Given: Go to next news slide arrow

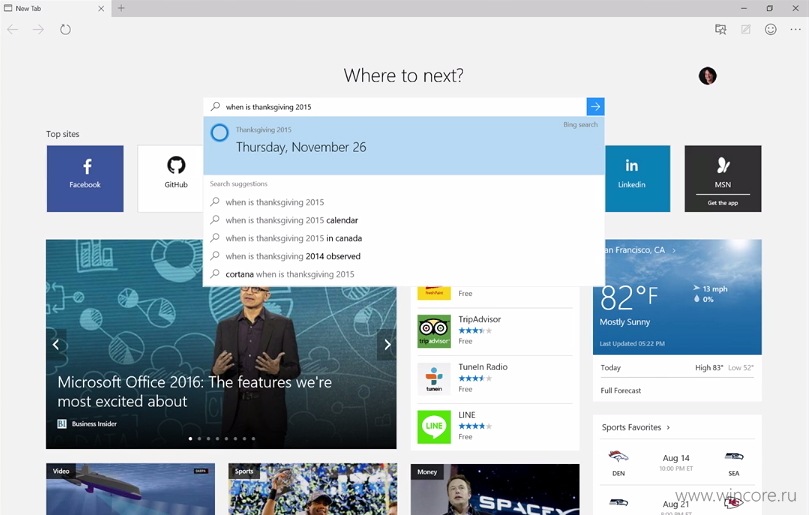Looking at the screenshot, I should tap(387, 344).
